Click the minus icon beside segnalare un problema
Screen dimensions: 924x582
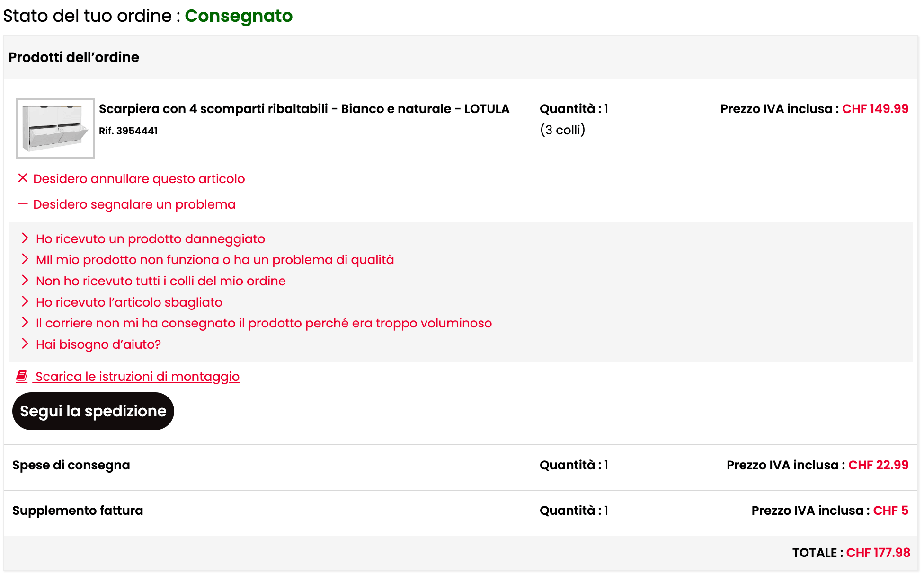[x=23, y=203]
